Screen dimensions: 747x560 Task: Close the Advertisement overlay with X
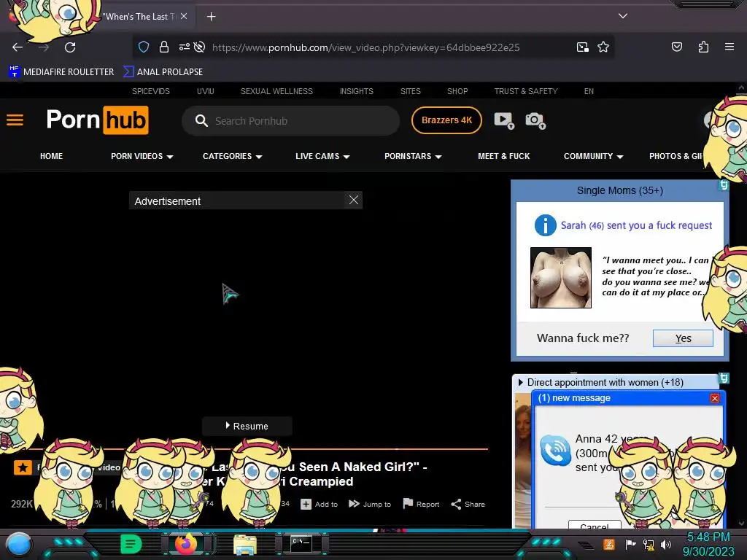coord(354,200)
